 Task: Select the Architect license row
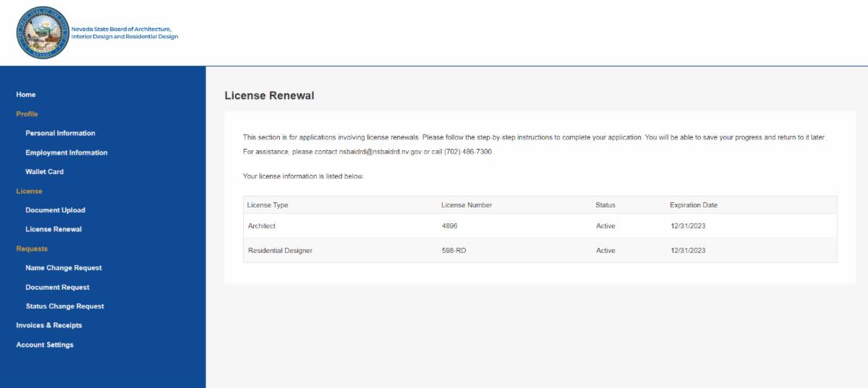[540, 226]
